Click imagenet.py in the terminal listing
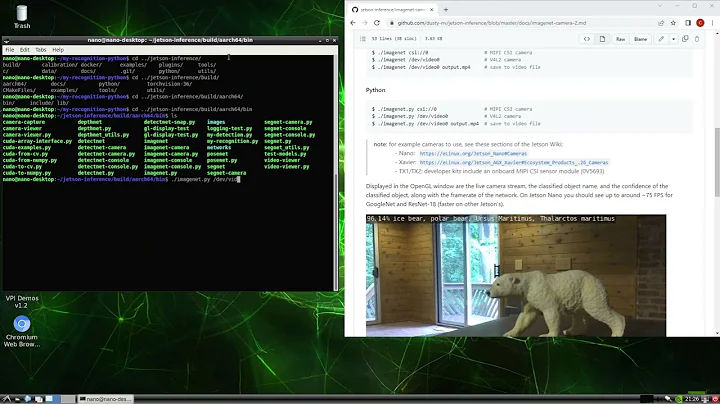The width and height of the screenshot is (720, 404). tap(160, 173)
